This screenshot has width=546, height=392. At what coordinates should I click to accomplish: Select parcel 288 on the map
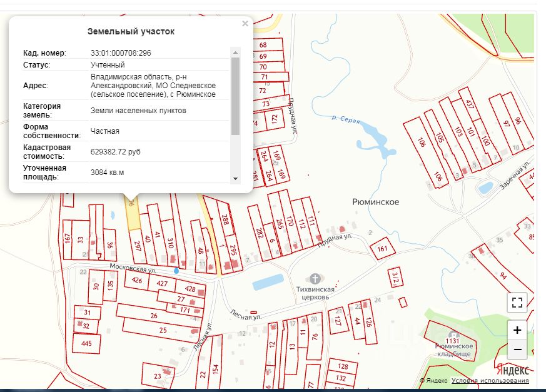point(225,219)
